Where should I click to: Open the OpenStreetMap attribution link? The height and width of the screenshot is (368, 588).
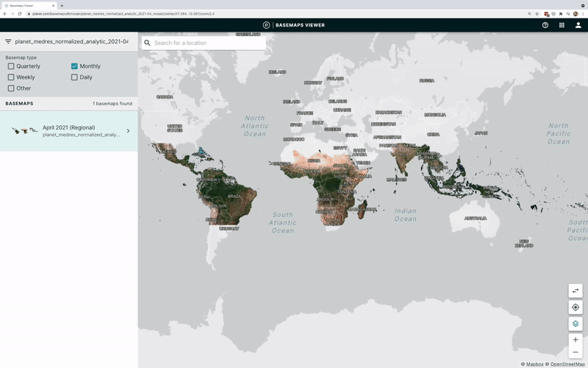coord(567,364)
